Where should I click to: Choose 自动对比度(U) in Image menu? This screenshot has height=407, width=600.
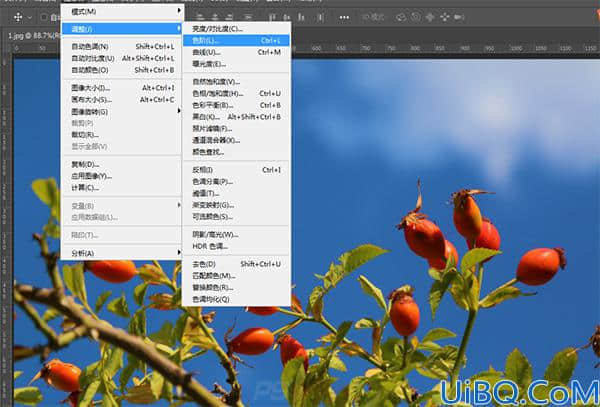122,58
